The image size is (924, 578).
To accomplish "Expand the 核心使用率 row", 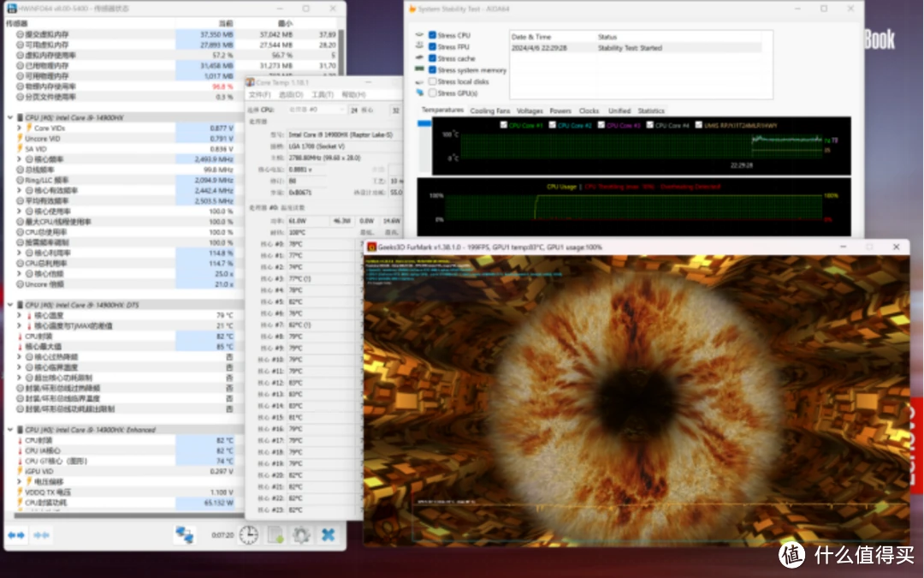I will click(19, 212).
